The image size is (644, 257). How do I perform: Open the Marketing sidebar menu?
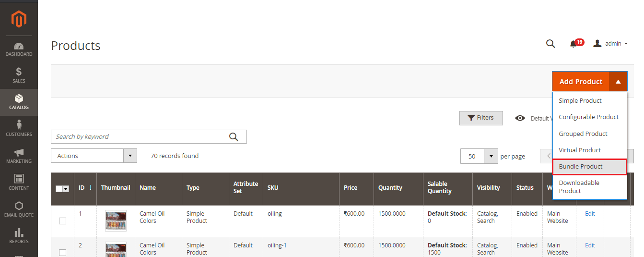coord(19,156)
